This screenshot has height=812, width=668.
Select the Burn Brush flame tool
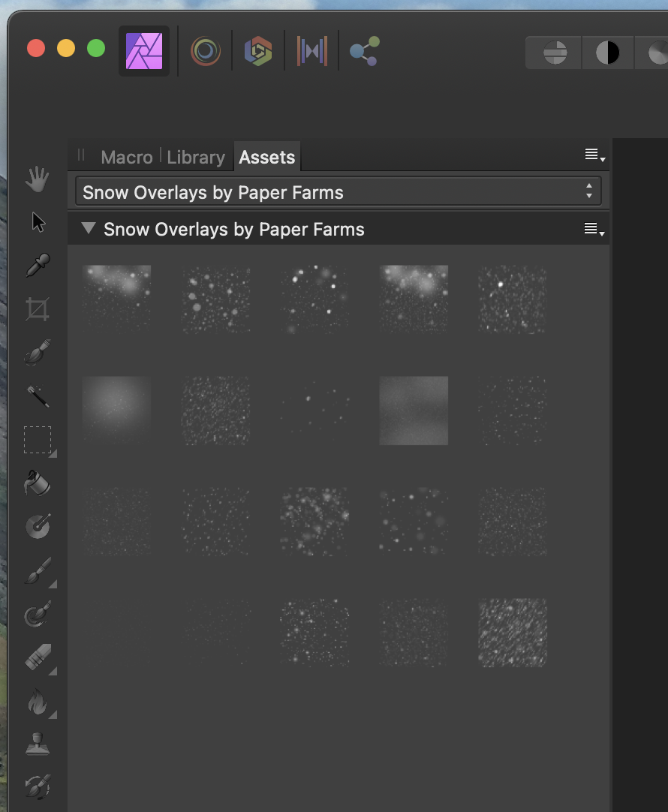pyautogui.click(x=38, y=701)
